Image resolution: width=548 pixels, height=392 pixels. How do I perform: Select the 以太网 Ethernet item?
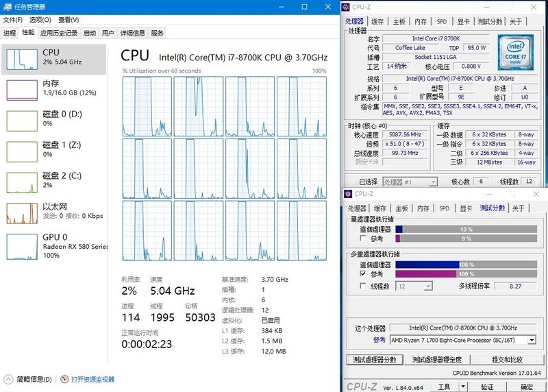coord(54,213)
